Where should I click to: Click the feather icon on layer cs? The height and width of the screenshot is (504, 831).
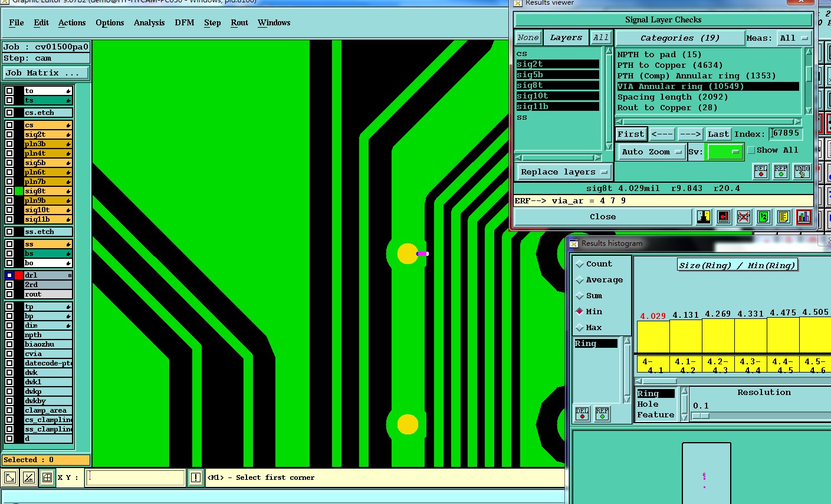click(x=68, y=126)
